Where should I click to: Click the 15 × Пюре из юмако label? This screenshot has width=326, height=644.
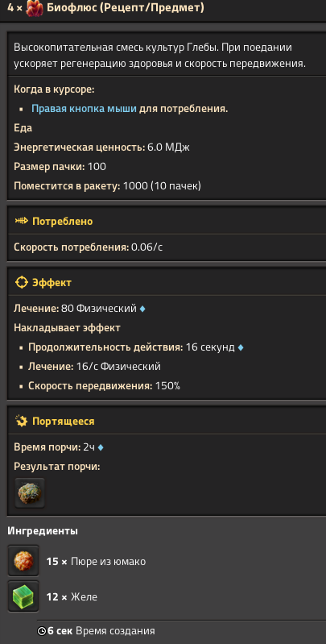(x=96, y=562)
